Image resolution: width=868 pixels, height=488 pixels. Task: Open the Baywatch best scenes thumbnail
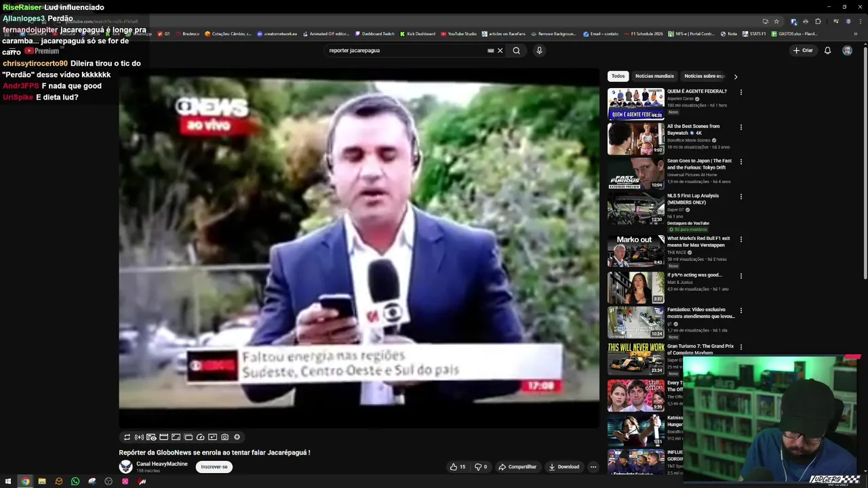pyautogui.click(x=636, y=138)
